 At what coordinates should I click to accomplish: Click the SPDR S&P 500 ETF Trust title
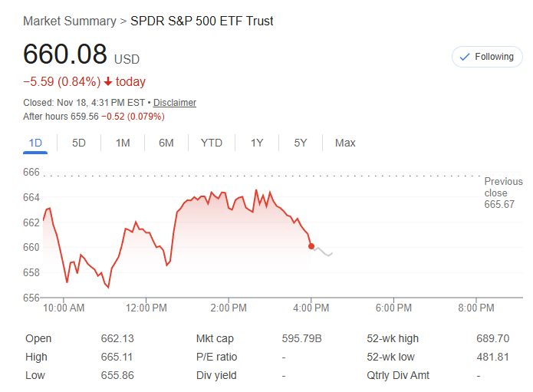click(202, 21)
